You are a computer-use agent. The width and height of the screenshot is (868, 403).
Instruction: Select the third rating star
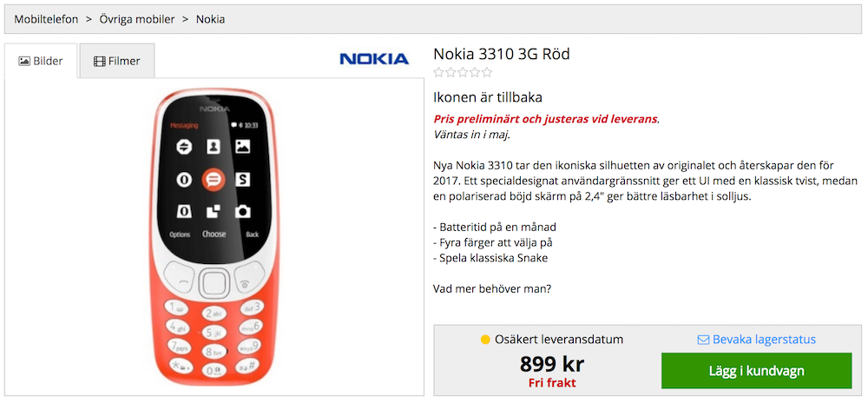click(x=463, y=73)
